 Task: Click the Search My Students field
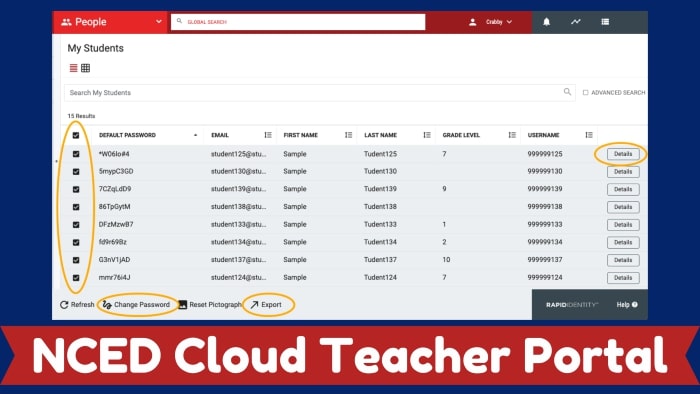point(319,92)
